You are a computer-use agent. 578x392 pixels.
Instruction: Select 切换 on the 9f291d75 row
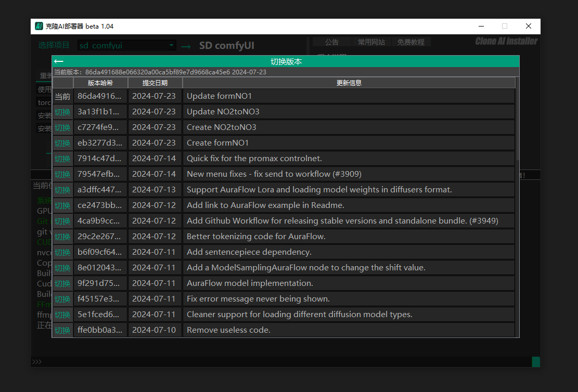pos(62,283)
